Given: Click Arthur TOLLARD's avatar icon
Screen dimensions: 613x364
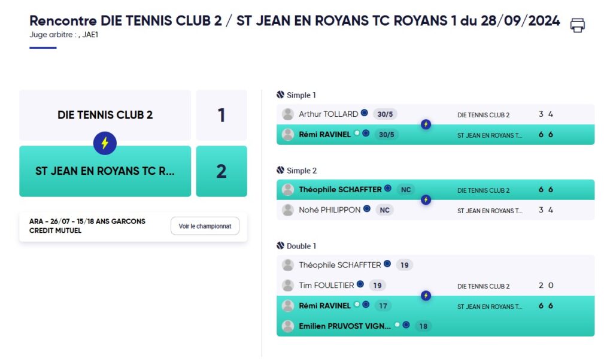Looking at the screenshot, I should [x=288, y=114].
